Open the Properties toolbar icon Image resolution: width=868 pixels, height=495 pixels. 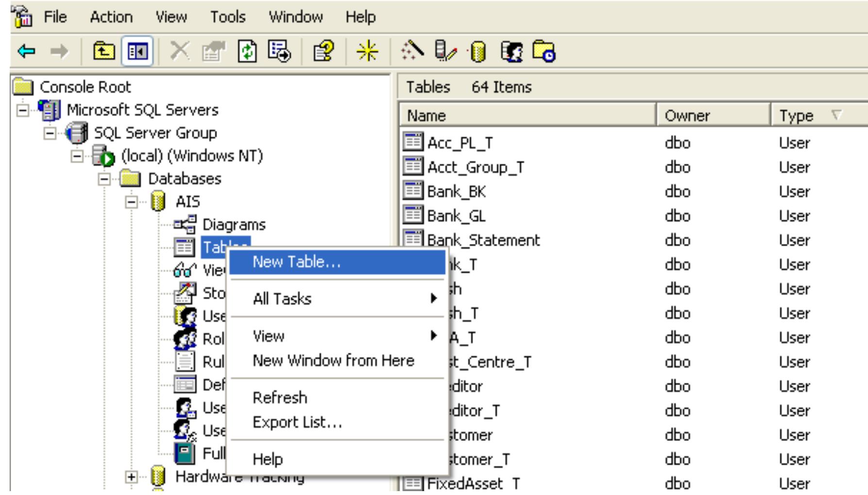pos(214,51)
